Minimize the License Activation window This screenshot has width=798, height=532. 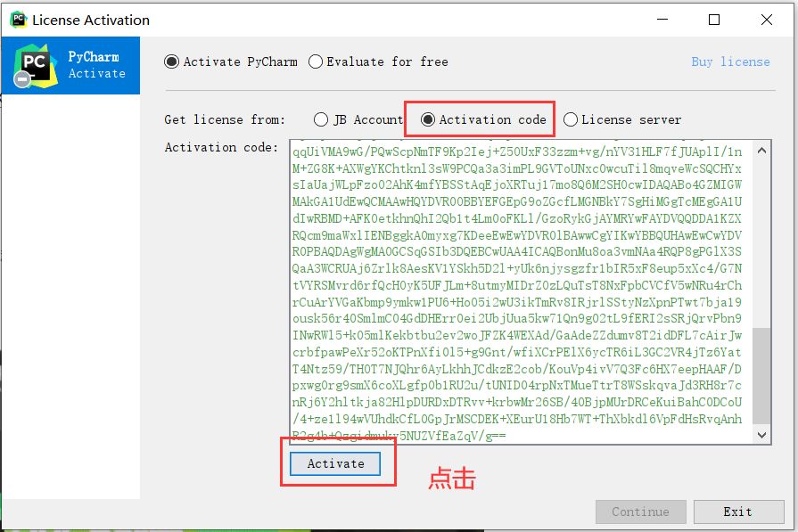pyautogui.click(x=662, y=20)
